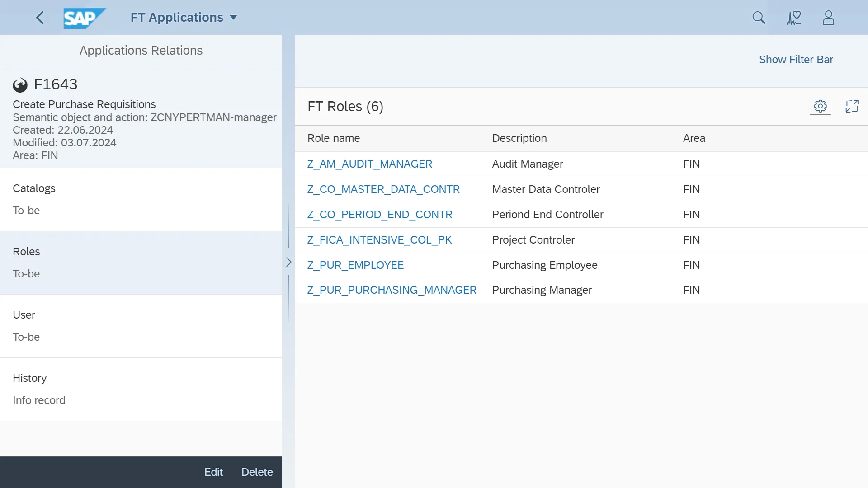Open the History info record section
The height and width of the screenshot is (488, 868).
(141, 389)
